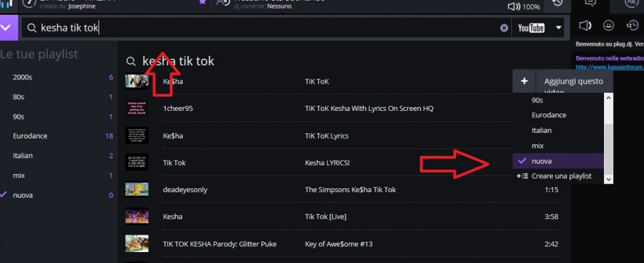This screenshot has height=263, width=644.
Task: Open the YouTube source dropdown
Action: (x=558, y=28)
